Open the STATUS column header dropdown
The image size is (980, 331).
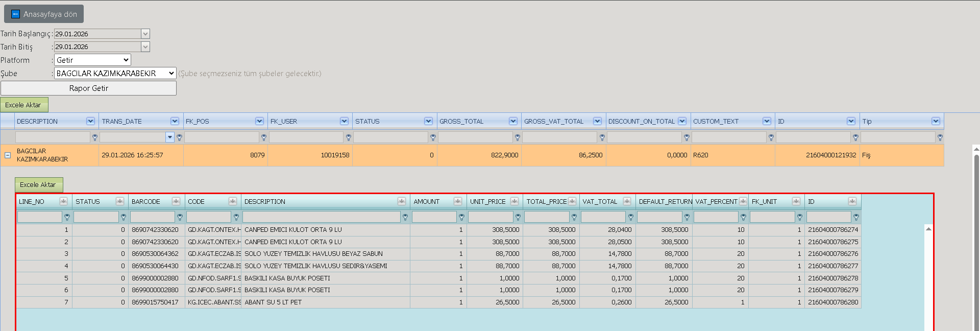(x=428, y=121)
